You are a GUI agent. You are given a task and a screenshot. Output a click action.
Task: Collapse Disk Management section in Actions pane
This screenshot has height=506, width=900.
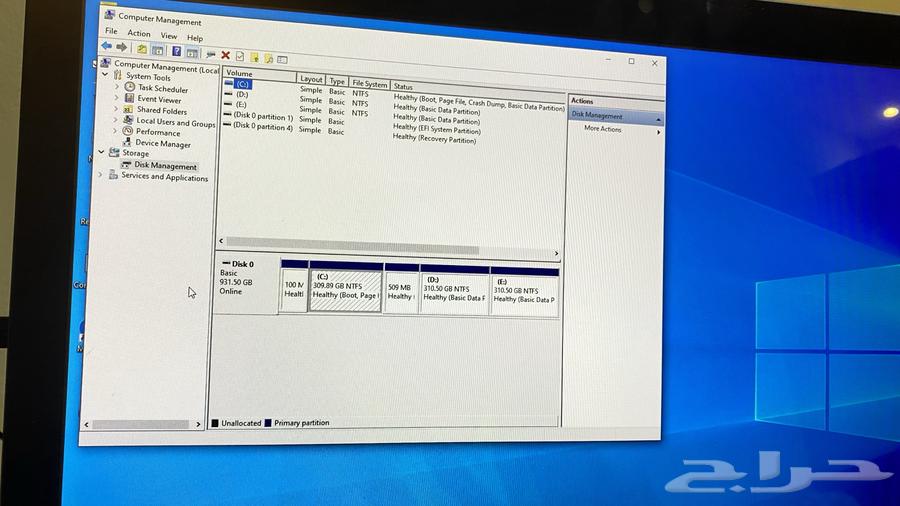tap(658, 118)
